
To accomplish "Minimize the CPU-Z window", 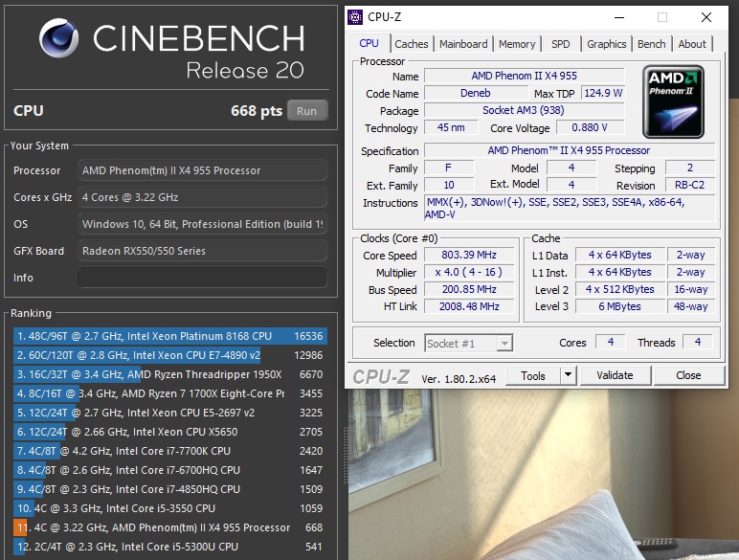I will 619,17.
